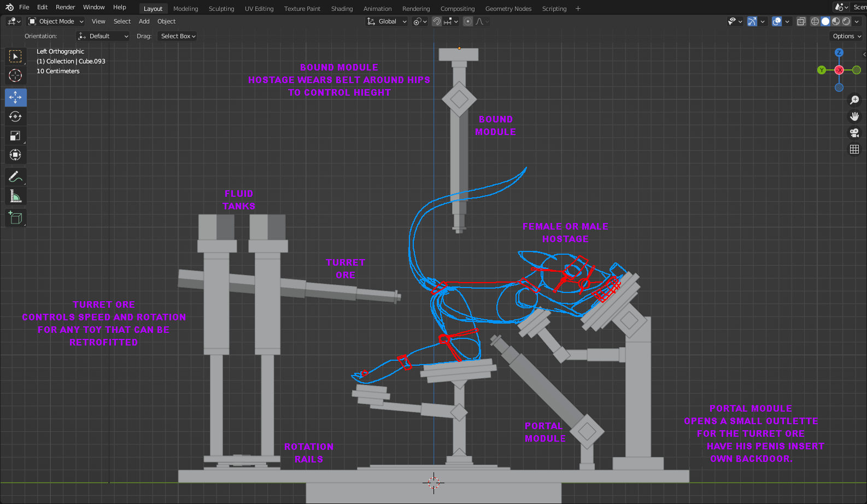Enable proportional editing toggle
The height and width of the screenshot is (504, 867).
coord(468,21)
